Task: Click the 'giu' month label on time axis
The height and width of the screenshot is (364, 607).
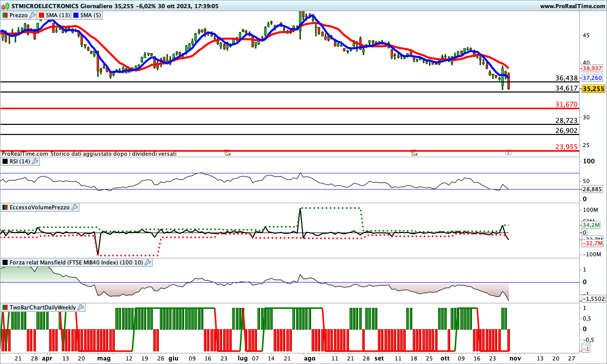Action: click(x=173, y=358)
